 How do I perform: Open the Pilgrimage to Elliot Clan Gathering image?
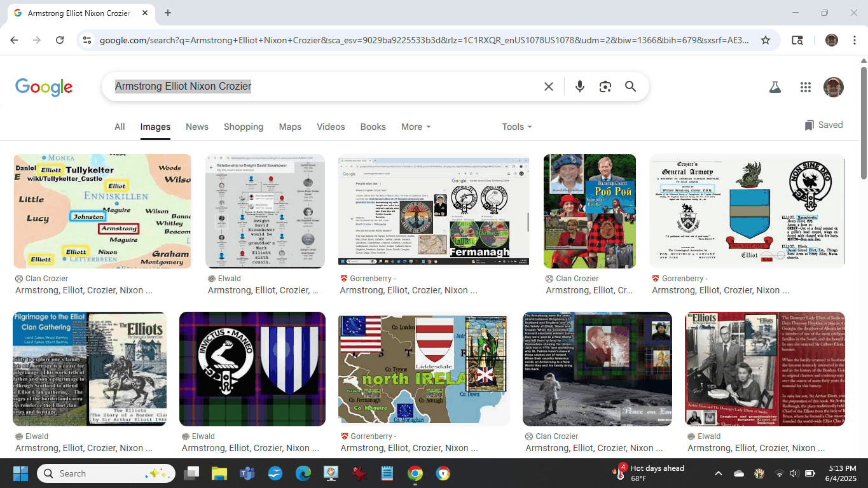90,369
